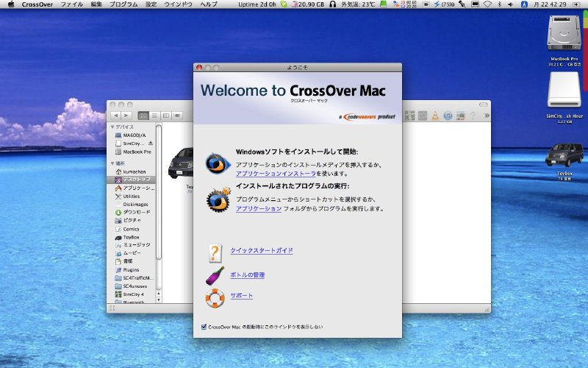588x368 pixels.
Task: Click help question mark in Finder toolbar
Action: point(473,116)
